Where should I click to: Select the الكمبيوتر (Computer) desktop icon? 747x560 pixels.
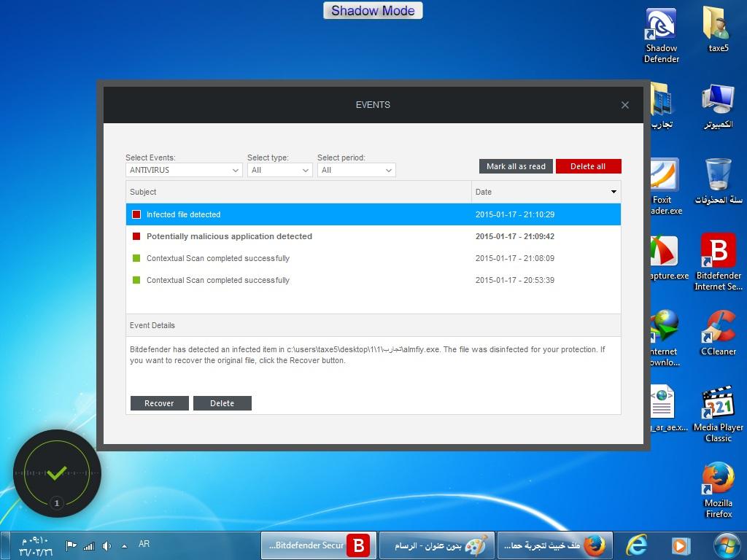pos(719,106)
